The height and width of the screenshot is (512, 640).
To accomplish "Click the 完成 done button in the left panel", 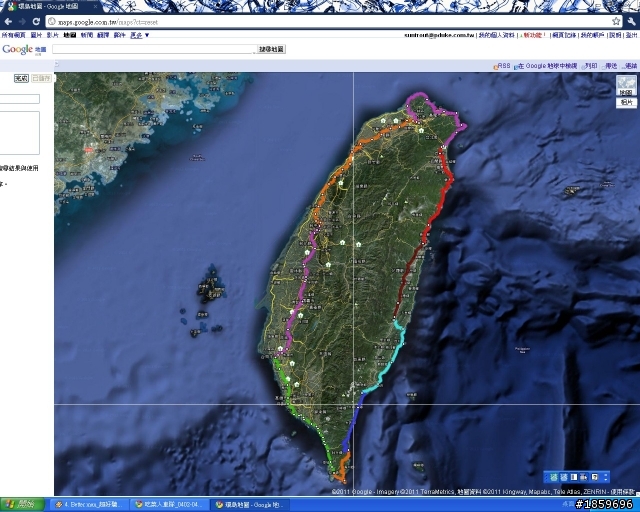I will (21, 78).
